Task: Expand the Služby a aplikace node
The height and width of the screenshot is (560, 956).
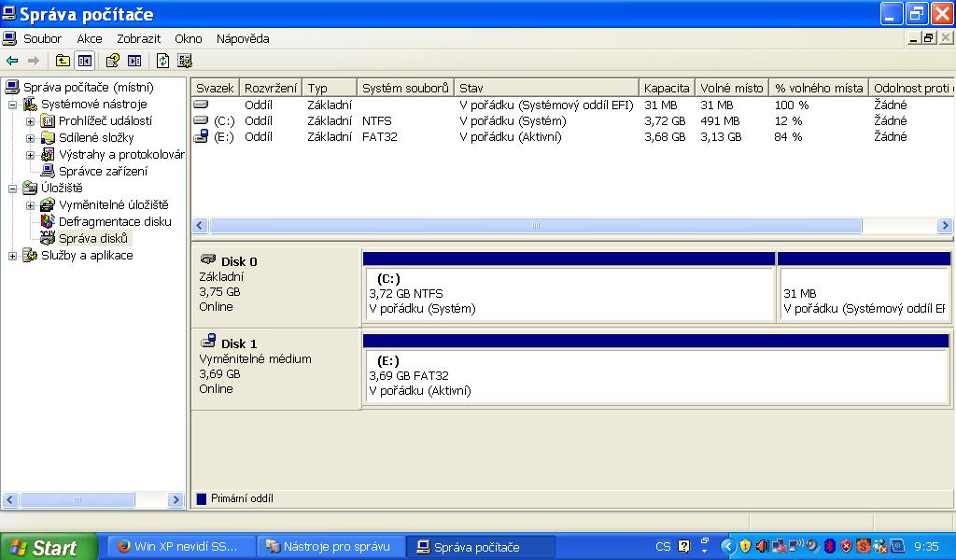Action: (13, 256)
